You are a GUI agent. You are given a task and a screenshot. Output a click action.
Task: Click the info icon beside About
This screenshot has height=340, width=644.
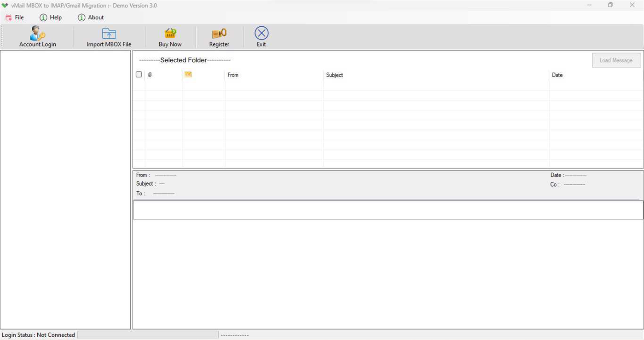(81, 17)
